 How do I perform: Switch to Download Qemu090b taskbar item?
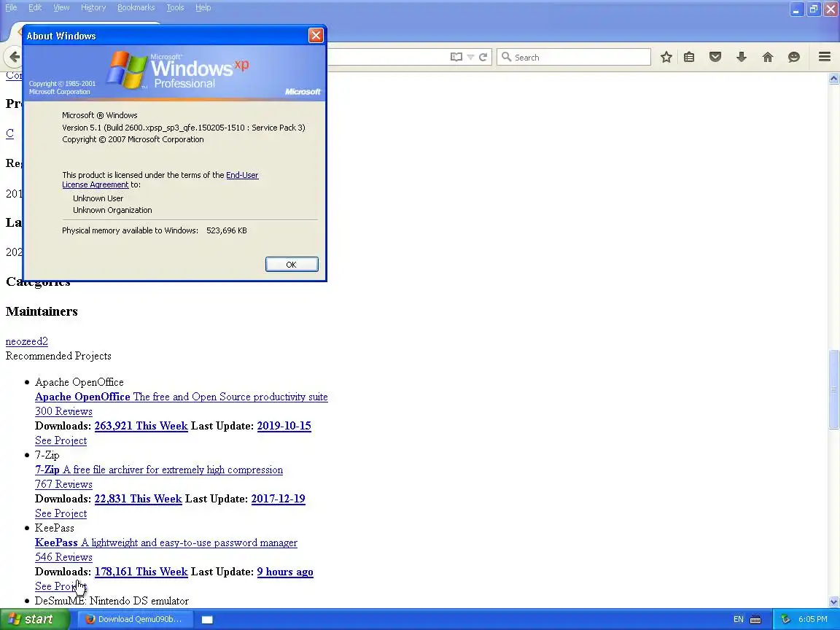[x=134, y=619]
